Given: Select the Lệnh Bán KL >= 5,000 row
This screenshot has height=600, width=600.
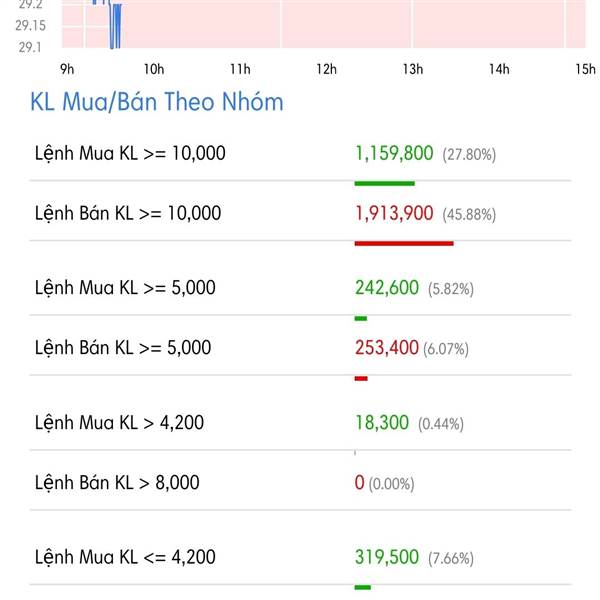Looking at the screenshot, I should tap(300, 348).
